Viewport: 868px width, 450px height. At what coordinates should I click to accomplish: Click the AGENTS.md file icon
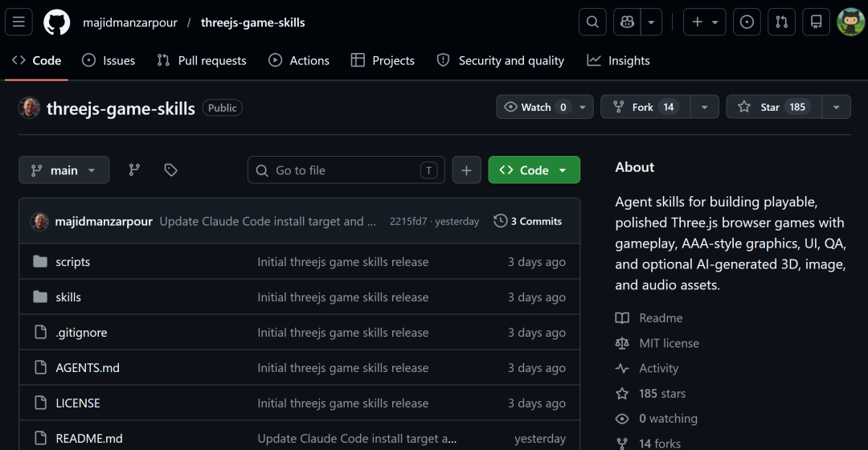(40, 367)
